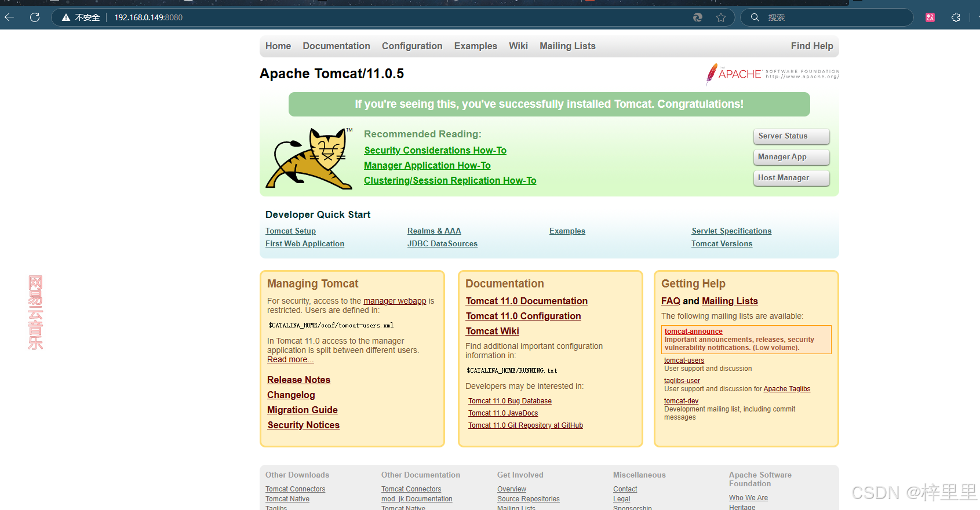Open Release Notes link
The height and width of the screenshot is (510, 980).
tap(298, 380)
